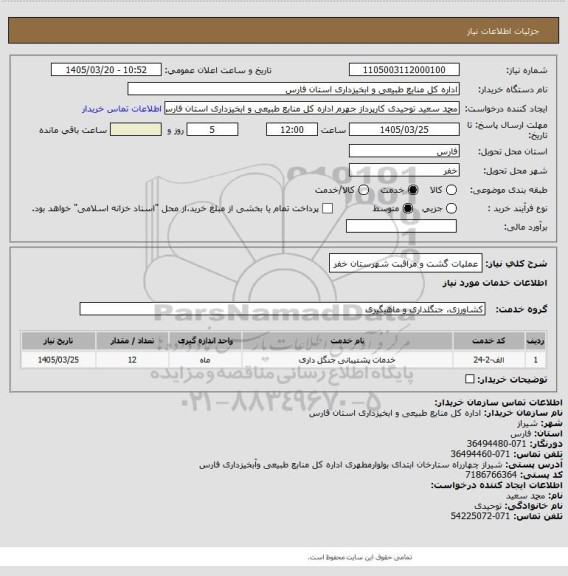Click the family name value توحیدی
The image size is (568, 576).
tap(488, 506)
